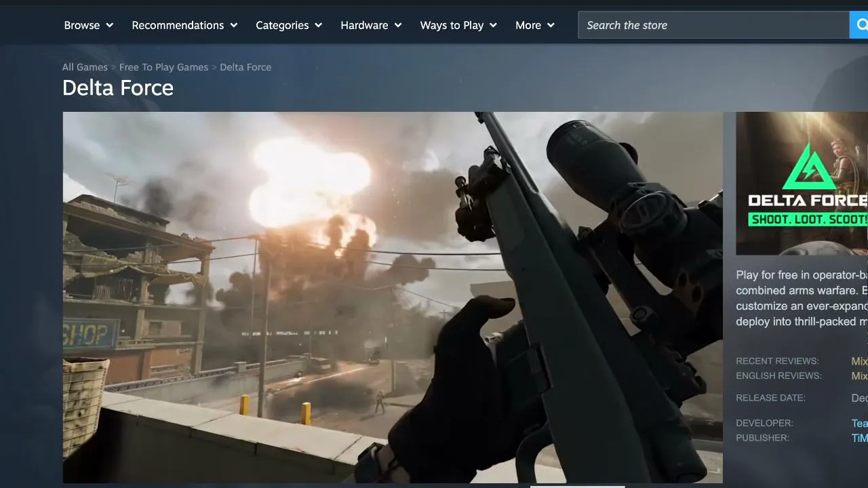Click the "RELEASE DATE:" label

click(771, 398)
